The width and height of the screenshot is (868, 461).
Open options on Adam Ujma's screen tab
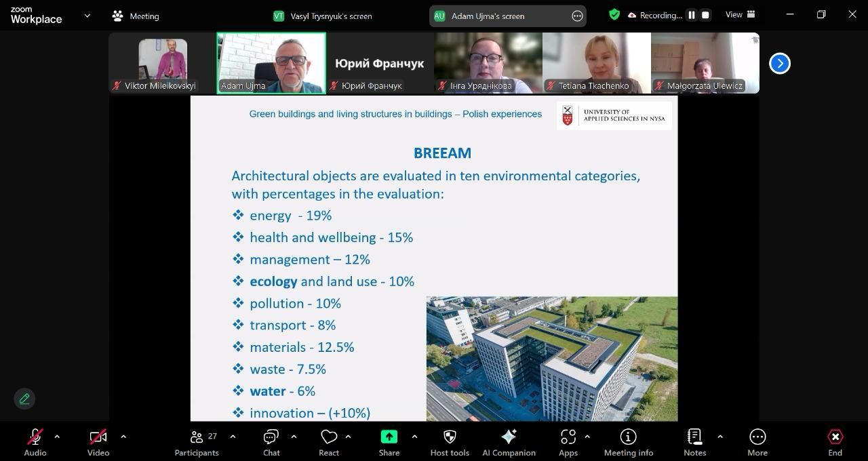[577, 16]
